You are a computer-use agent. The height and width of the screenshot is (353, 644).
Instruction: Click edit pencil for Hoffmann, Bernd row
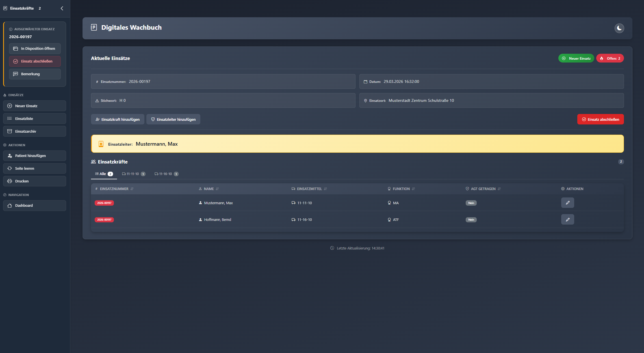point(567,219)
